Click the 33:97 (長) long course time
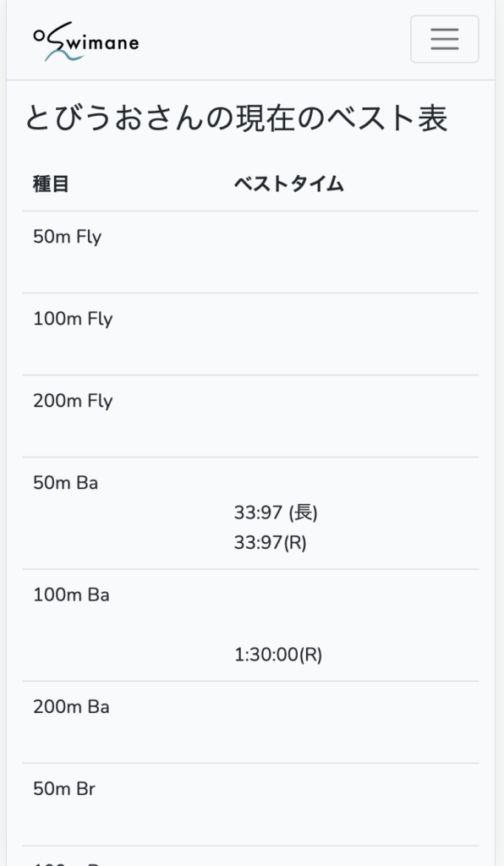 tap(276, 512)
